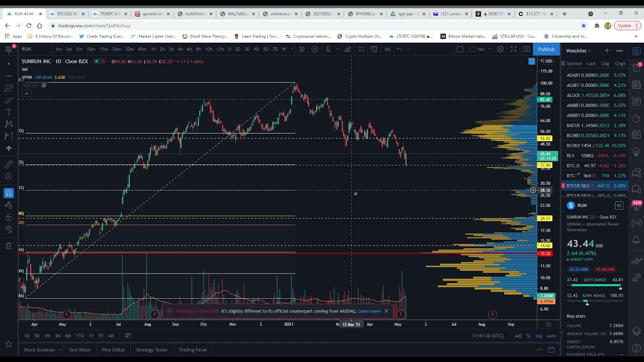
Task: Toggle the log scale button
Action: pyautogui.click(x=539, y=336)
